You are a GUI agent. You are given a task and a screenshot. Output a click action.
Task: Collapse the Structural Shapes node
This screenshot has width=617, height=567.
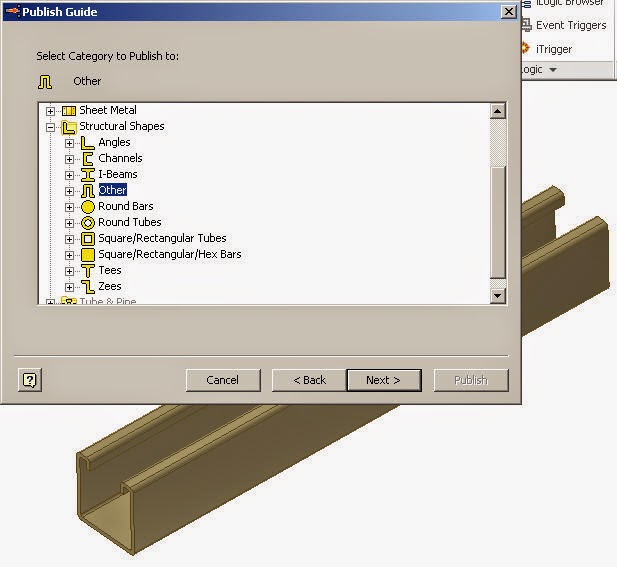pos(50,127)
